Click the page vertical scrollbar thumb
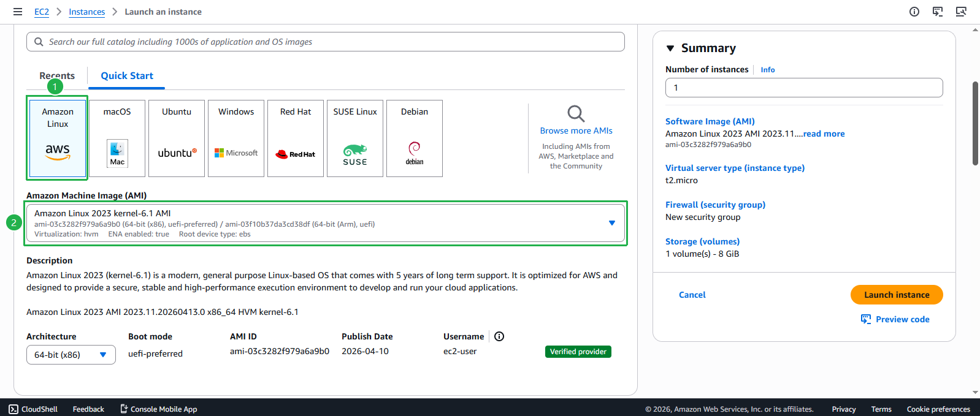The width and height of the screenshot is (980, 416). coord(975,123)
